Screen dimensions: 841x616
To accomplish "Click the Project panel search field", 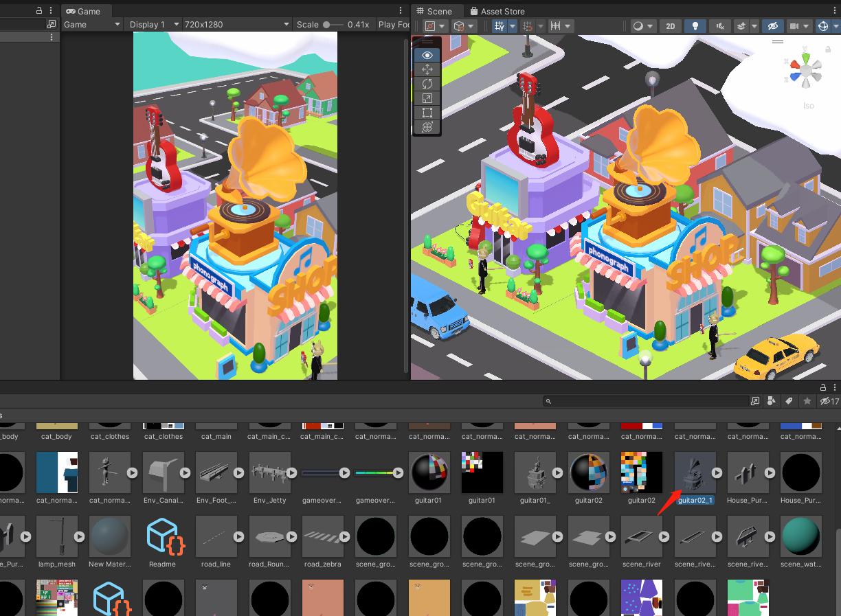I will (645, 401).
